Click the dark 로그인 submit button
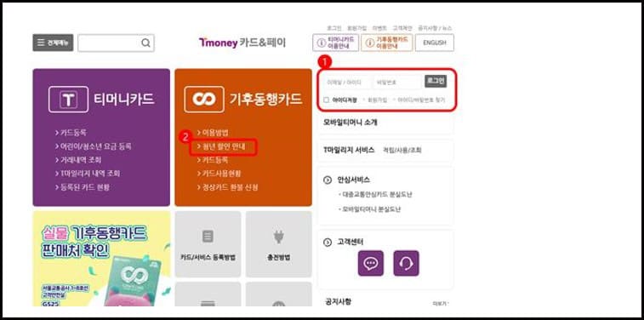 (436, 82)
